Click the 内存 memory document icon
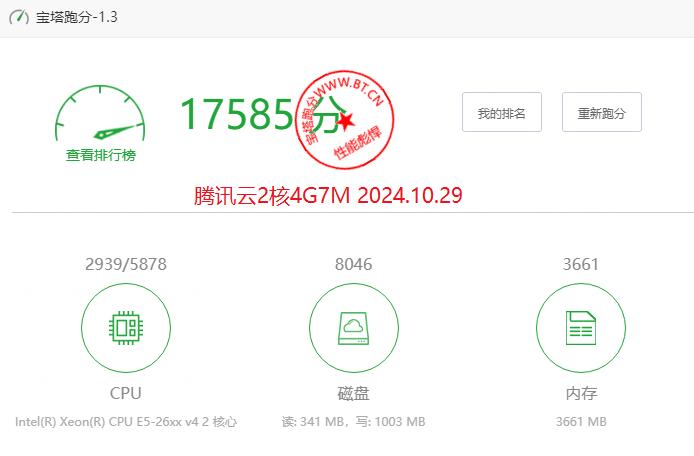 (581, 328)
